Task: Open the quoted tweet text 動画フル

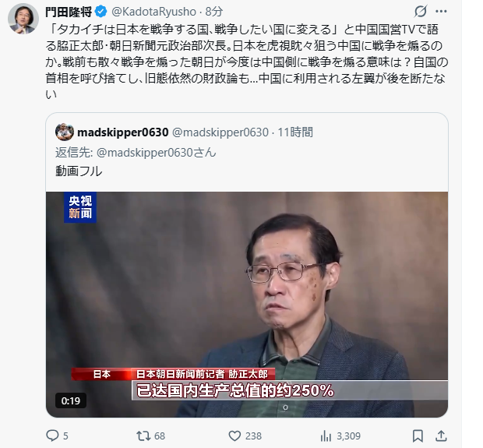Action: point(79,171)
